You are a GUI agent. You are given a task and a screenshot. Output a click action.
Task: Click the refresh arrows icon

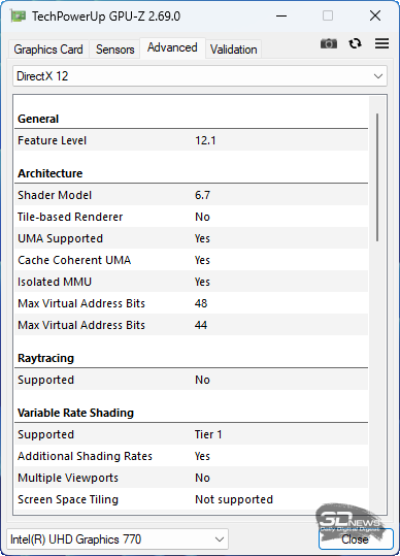[355, 44]
